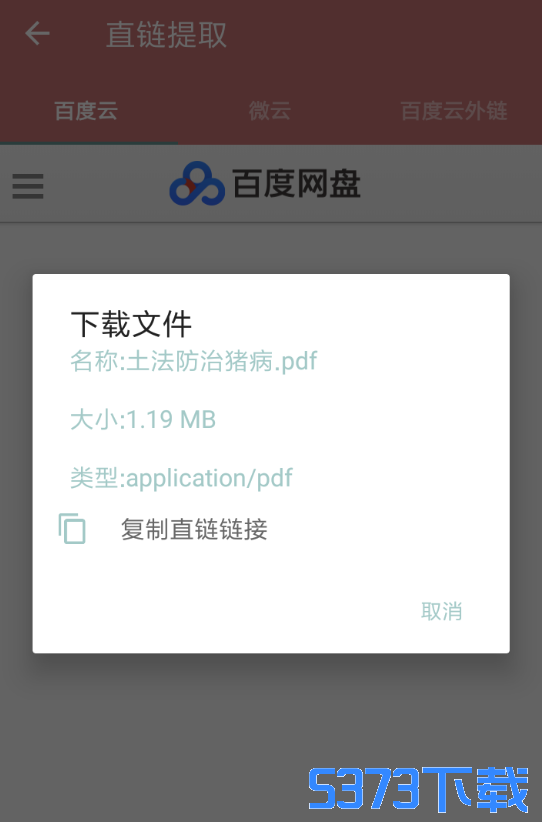Open the hamburger menu beside Baidu logo
Image resolution: width=542 pixels, height=822 pixels.
pos(28,186)
